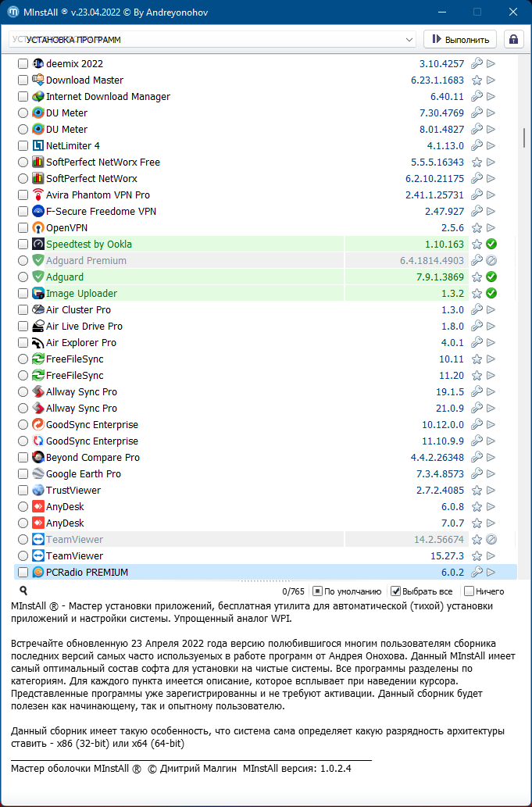
Task: Click the 'Download Master' program name
Action: [84, 80]
